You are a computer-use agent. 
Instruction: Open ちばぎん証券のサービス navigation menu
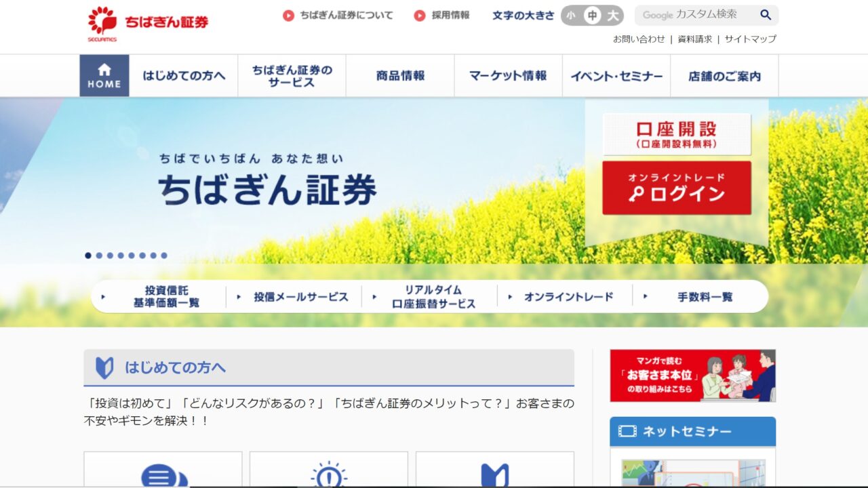click(292, 76)
